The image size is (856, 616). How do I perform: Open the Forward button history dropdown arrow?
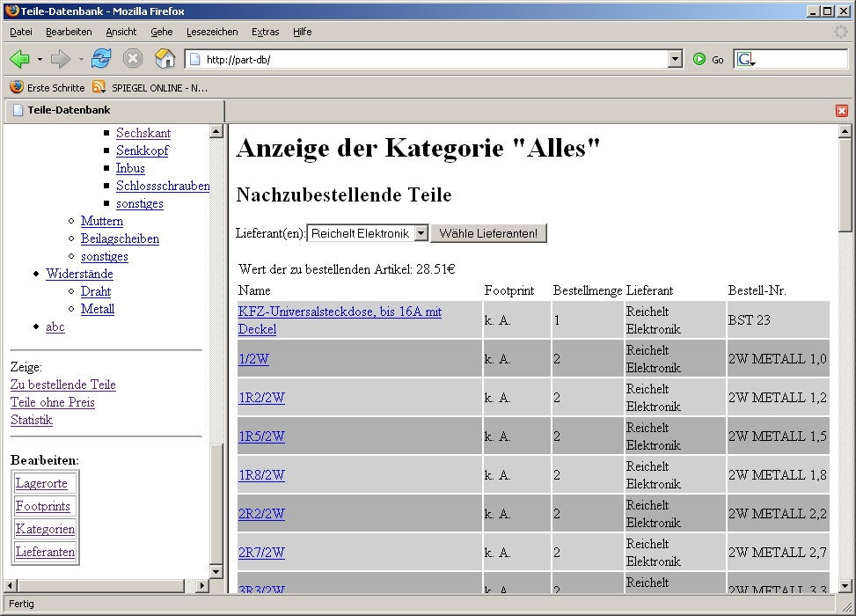click(81, 59)
